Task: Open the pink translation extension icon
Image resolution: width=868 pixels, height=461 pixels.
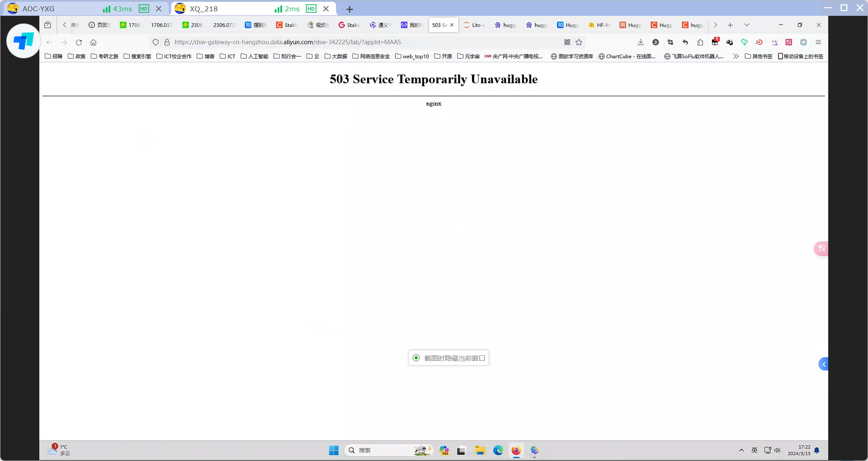Action: click(789, 42)
